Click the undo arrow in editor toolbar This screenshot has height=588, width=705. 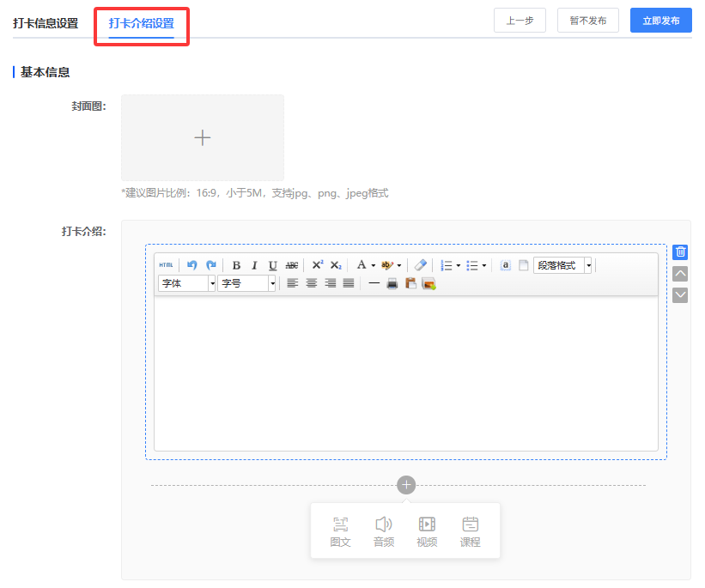(x=192, y=265)
